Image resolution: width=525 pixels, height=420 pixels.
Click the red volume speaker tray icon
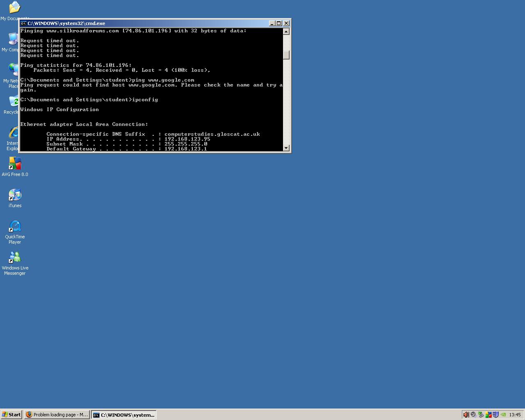tap(466, 415)
